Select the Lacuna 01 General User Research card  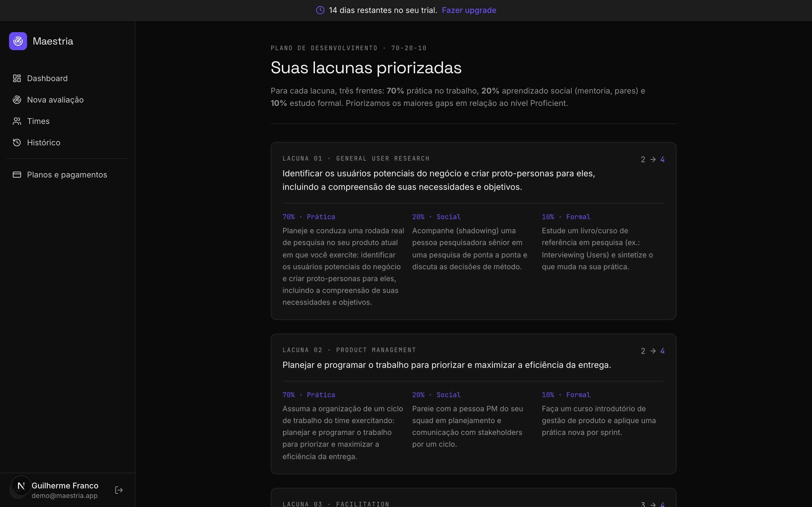473,231
